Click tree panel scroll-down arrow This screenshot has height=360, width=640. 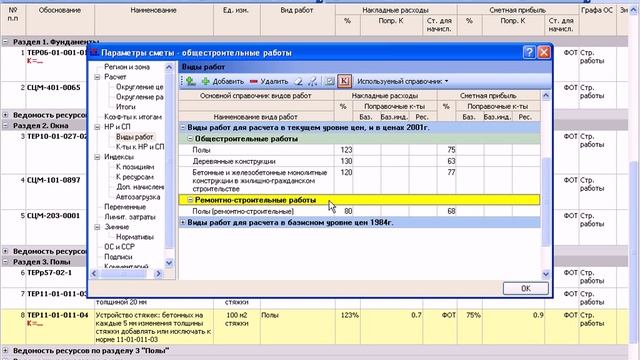point(169,263)
